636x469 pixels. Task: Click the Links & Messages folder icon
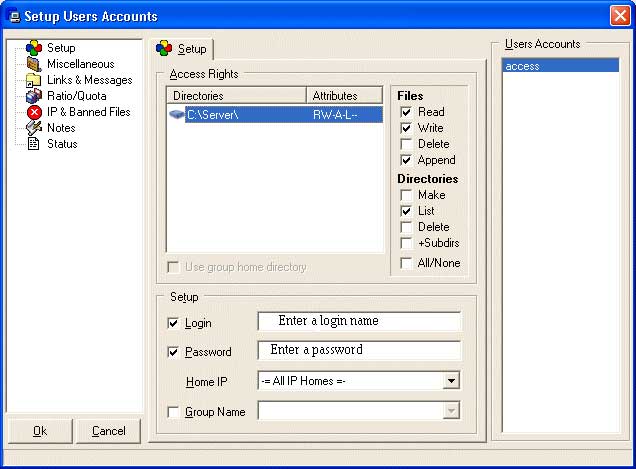point(34,80)
